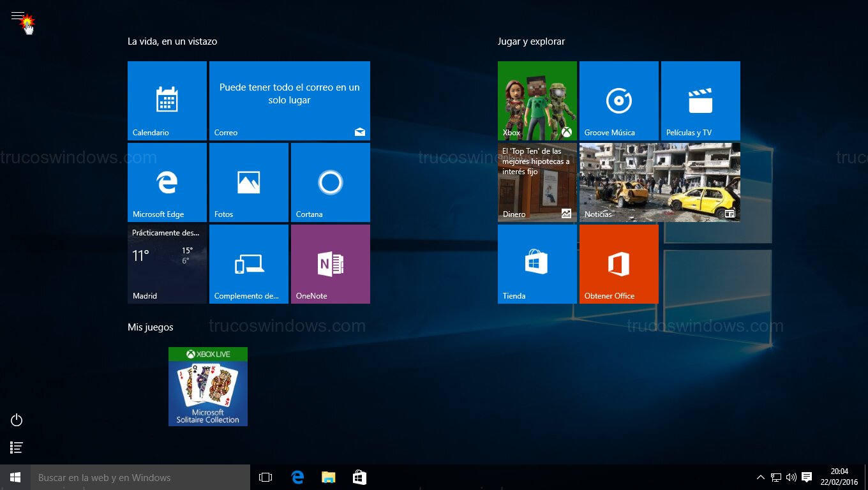Open Groove Música
This screenshot has height=490, width=868.
tap(618, 100)
